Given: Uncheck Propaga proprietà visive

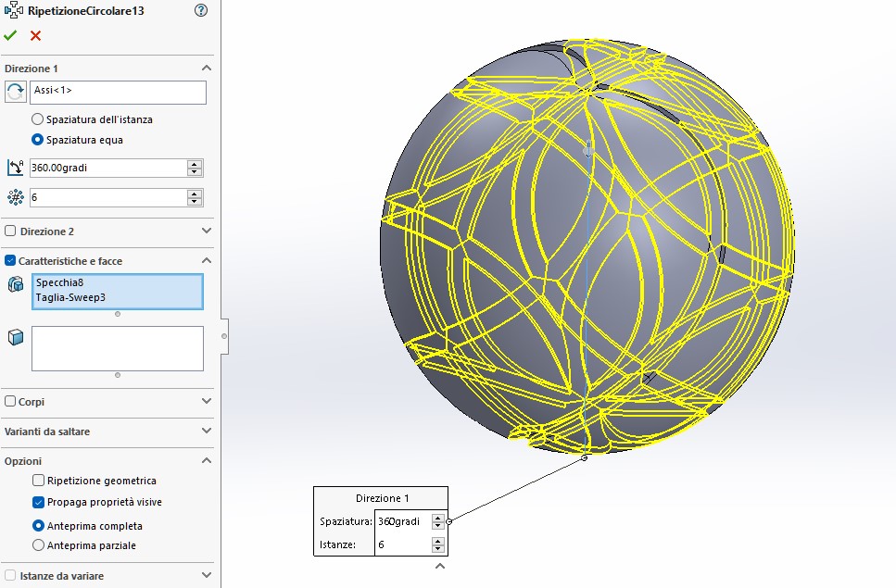Looking at the screenshot, I should (x=38, y=503).
